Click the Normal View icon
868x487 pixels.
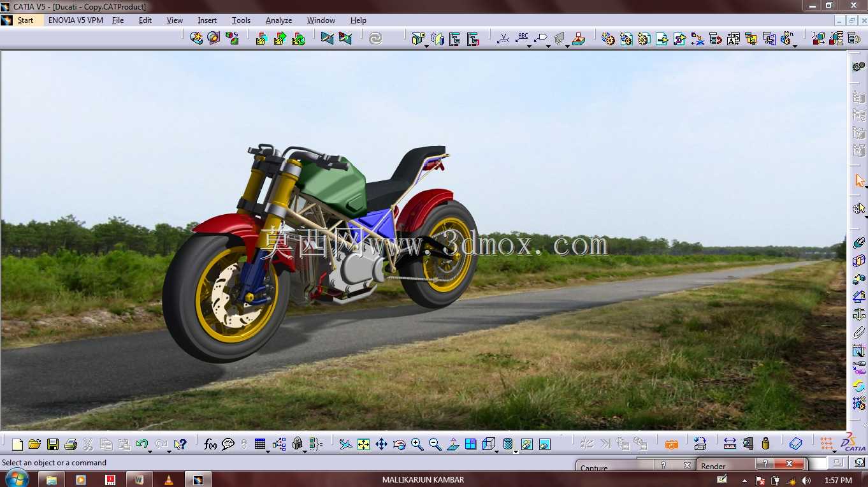[x=453, y=444]
